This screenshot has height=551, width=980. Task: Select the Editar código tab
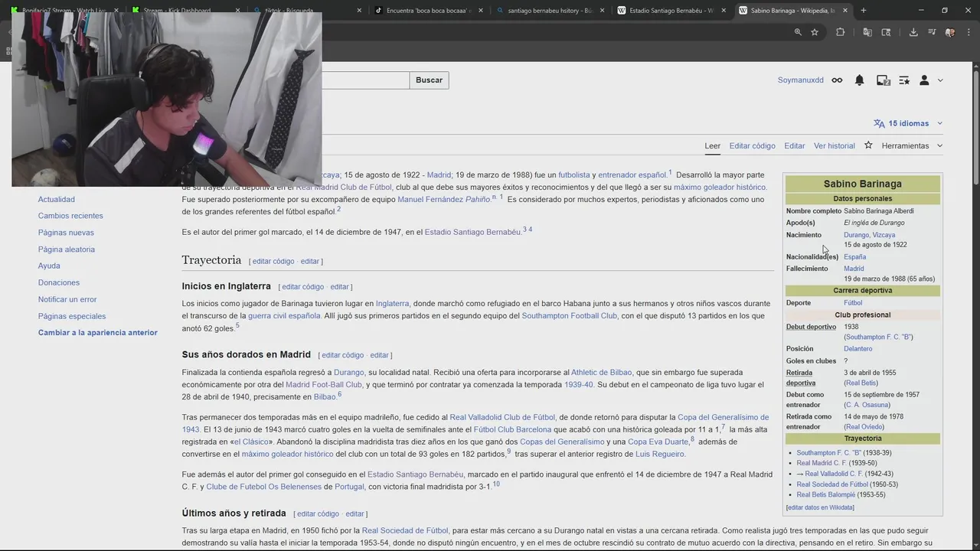tap(752, 145)
